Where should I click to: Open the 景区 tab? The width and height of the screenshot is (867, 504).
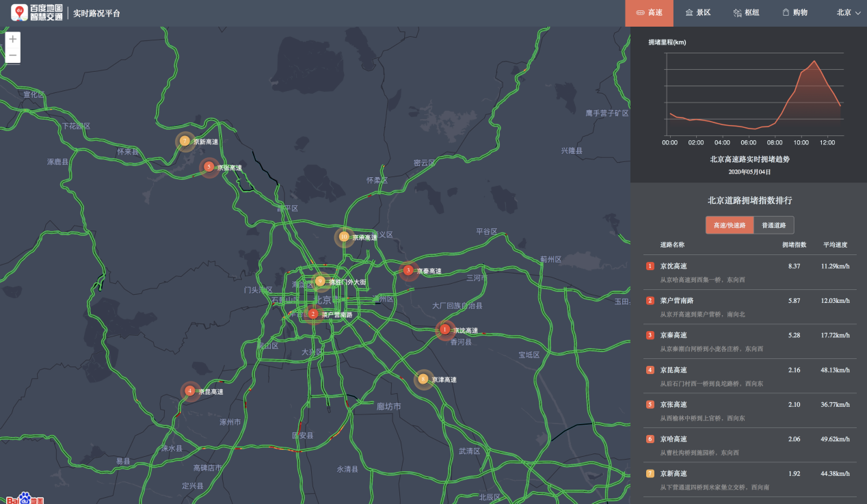[x=698, y=13]
